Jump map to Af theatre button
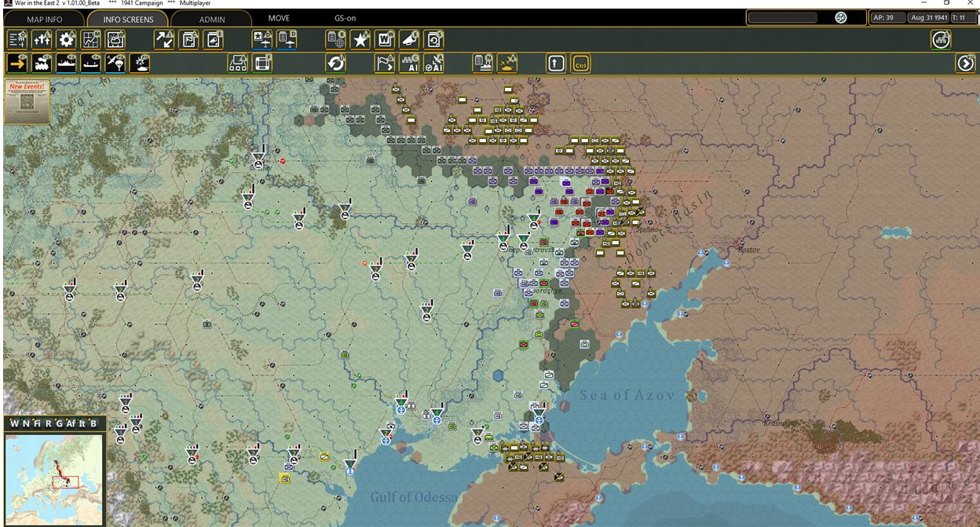The image size is (980, 527). [x=71, y=424]
